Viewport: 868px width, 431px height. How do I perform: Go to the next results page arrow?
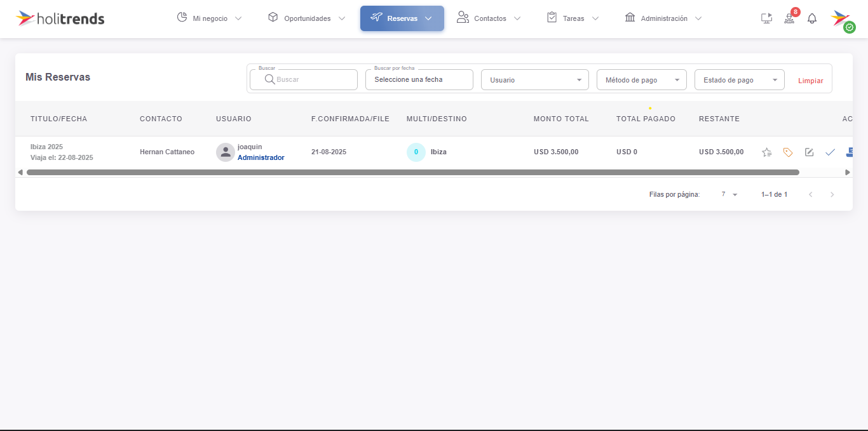[x=832, y=194]
